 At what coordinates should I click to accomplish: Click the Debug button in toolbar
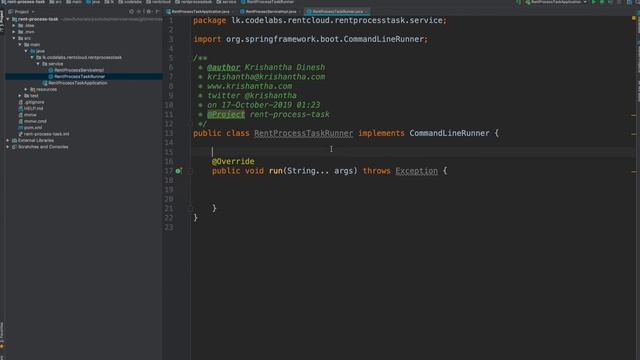[602, 2]
